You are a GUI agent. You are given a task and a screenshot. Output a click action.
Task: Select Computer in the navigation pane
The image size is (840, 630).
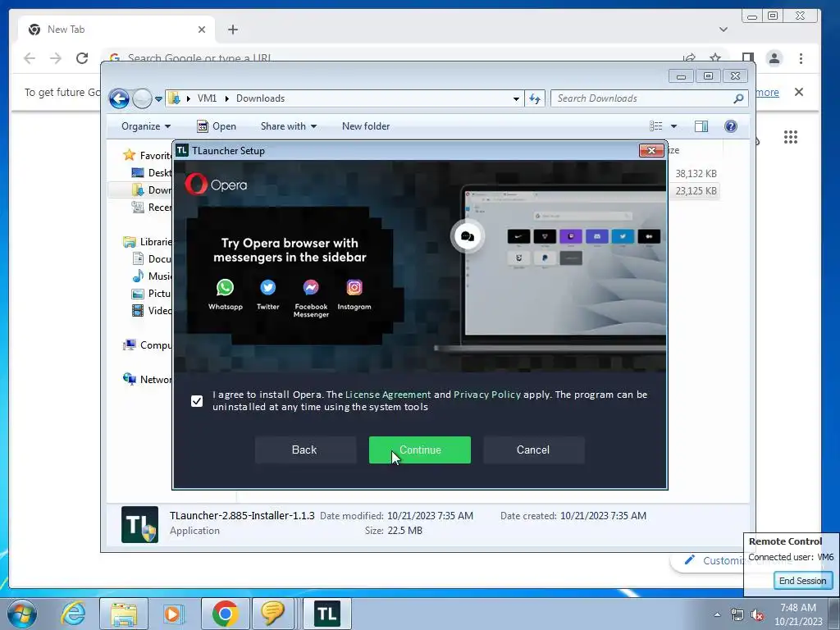(148, 345)
